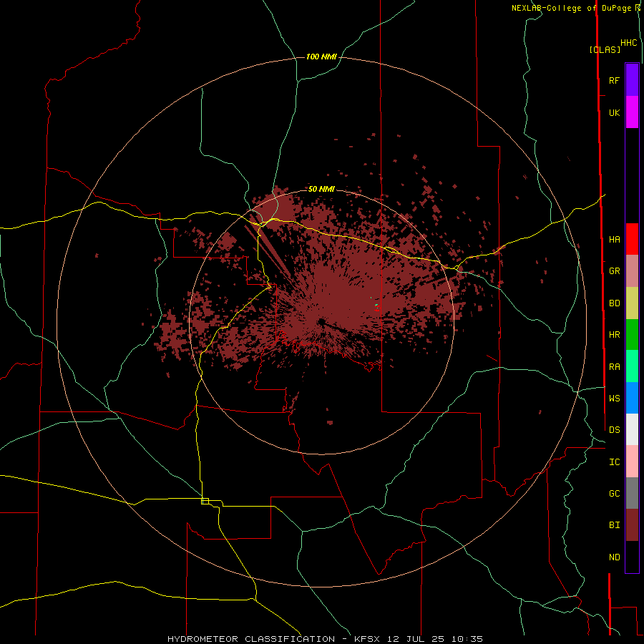Click the ND black legend block
Image resolution: width=644 pixels, height=644 pixels.
click(x=632, y=557)
